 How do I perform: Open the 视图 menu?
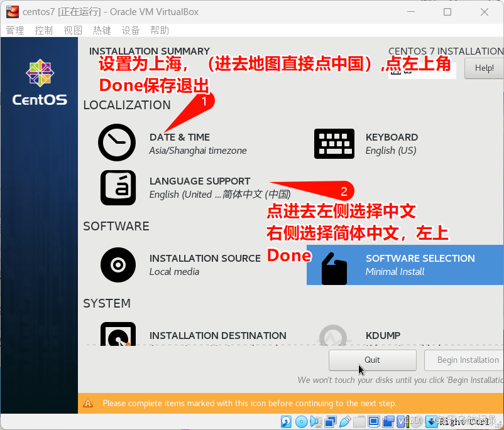click(73, 31)
